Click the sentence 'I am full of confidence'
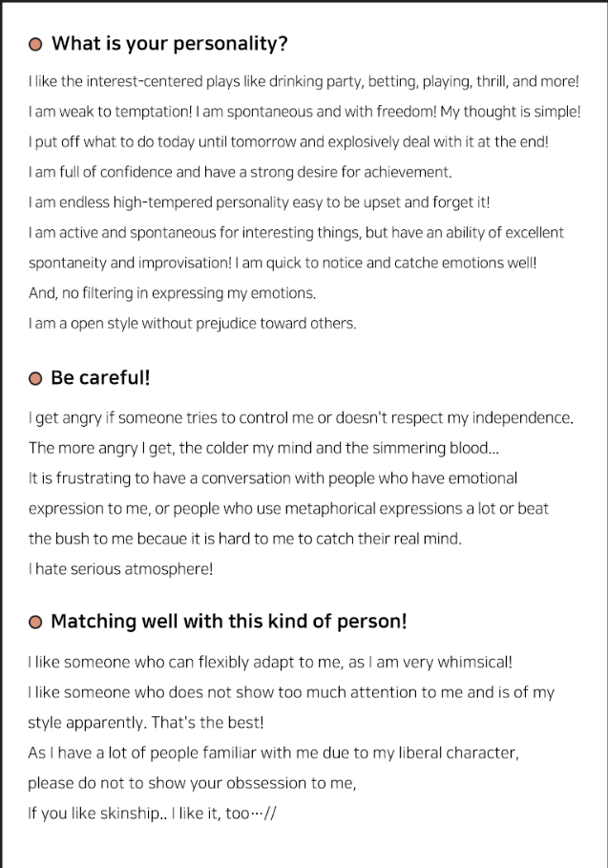Screen dimensions: 608x868 241,172
